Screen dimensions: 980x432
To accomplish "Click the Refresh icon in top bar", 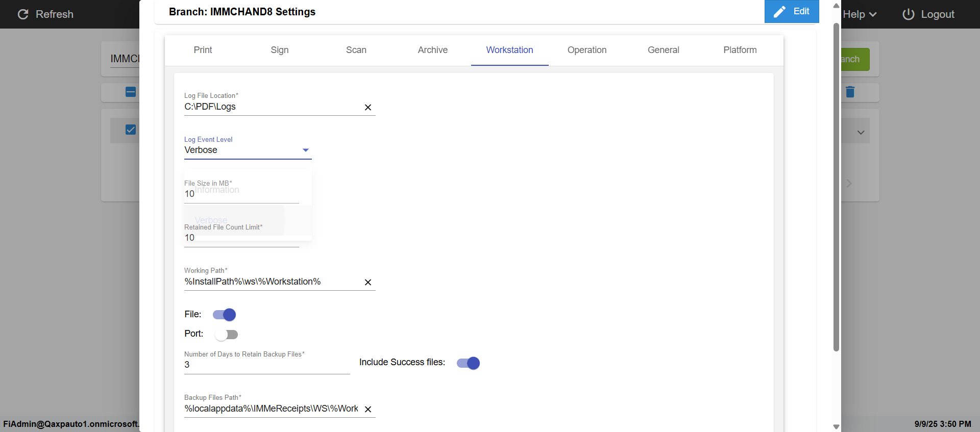I will pos(23,14).
